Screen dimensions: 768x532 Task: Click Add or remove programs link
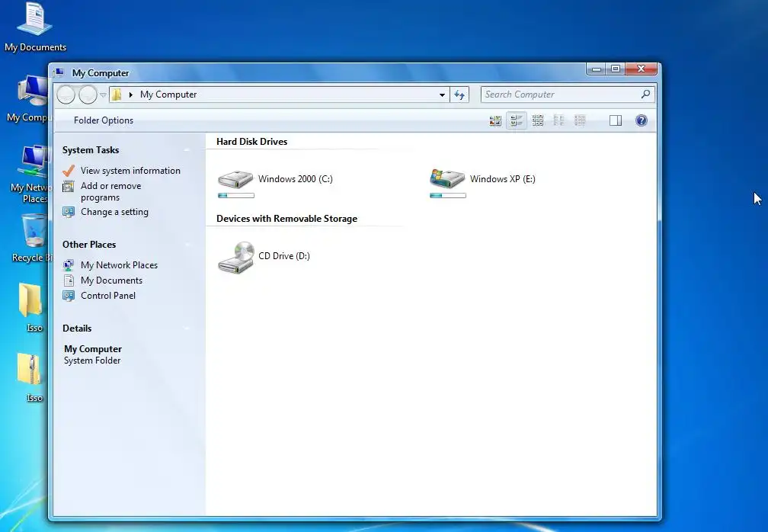click(x=111, y=191)
